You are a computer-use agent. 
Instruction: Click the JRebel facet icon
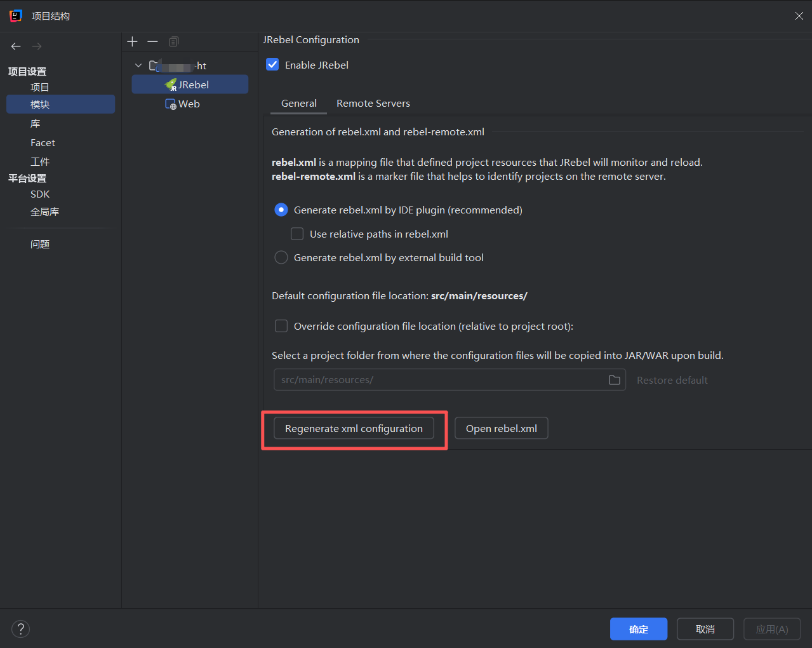pyautogui.click(x=171, y=84)
